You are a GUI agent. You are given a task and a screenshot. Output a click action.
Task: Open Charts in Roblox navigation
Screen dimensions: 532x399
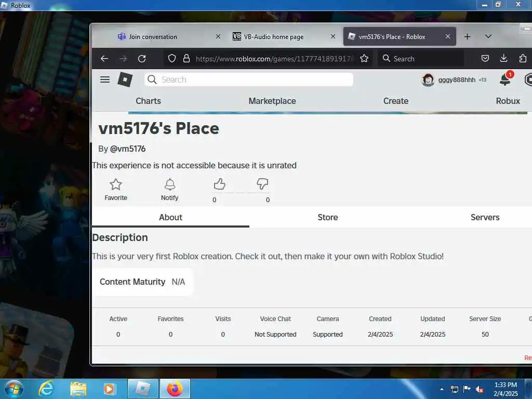pos(148,101)
